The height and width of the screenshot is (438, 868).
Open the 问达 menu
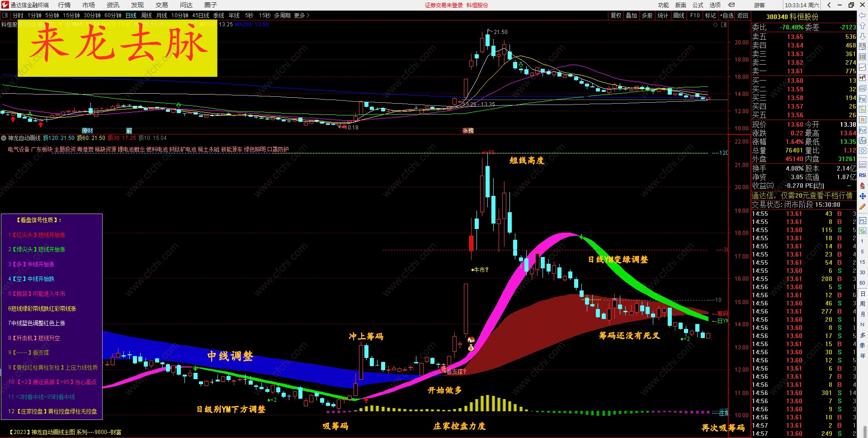[186, 5]
